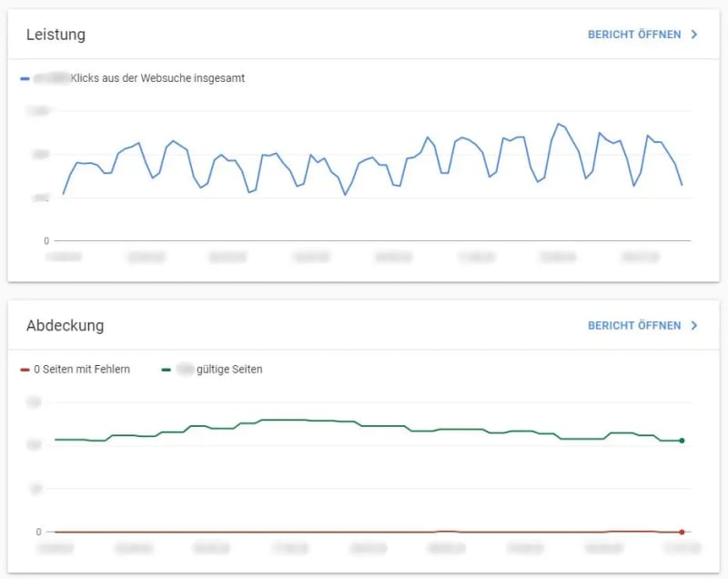Click the chevron arrow in the Abdeckung card header

coord(694,326)
